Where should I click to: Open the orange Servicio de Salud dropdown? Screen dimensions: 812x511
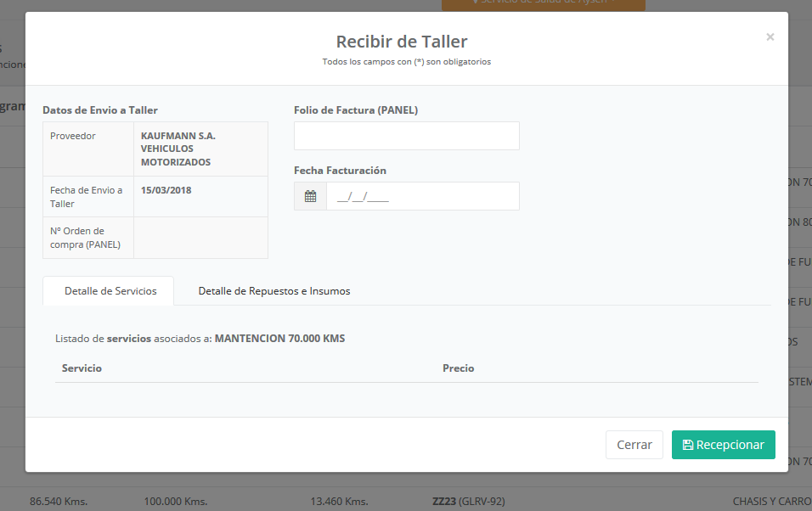[x=543, y=4]
